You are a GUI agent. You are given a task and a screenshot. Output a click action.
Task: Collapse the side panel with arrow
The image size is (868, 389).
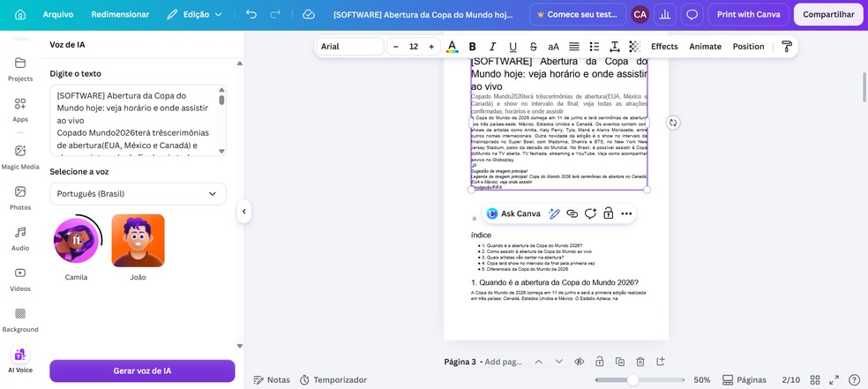(x=244, y=212)
